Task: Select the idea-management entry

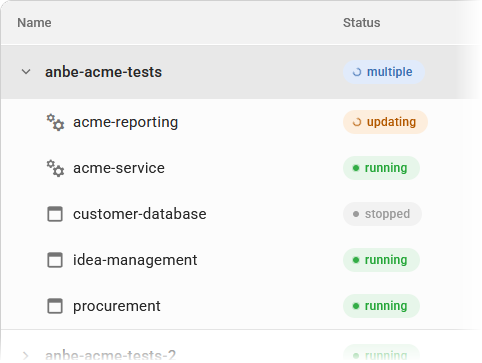Action: (x=135, y=260)
